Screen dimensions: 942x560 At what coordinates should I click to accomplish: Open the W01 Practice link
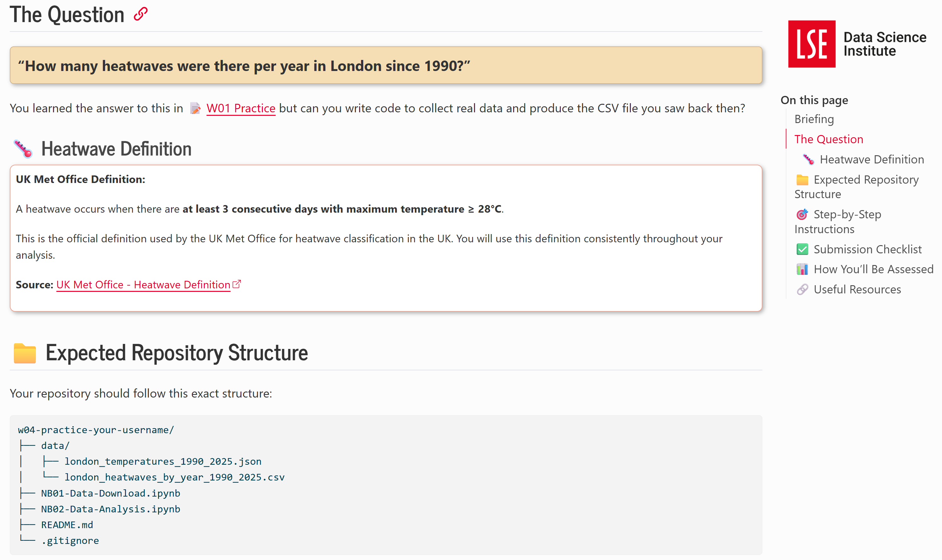240,108
